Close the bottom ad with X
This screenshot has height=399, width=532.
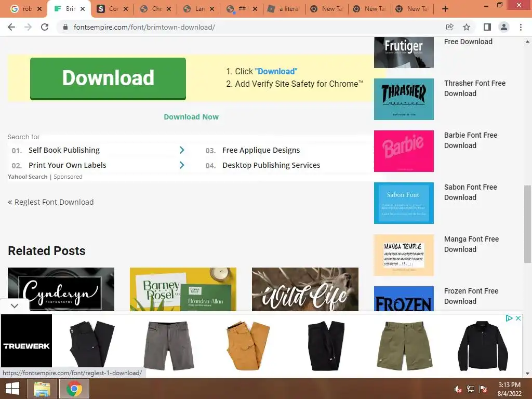(x=518, y=318)
